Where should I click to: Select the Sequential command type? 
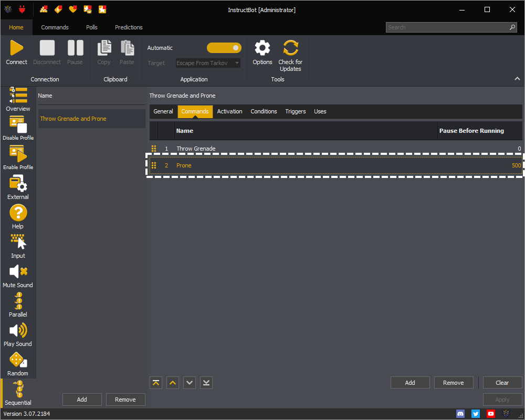coord(18,393)
